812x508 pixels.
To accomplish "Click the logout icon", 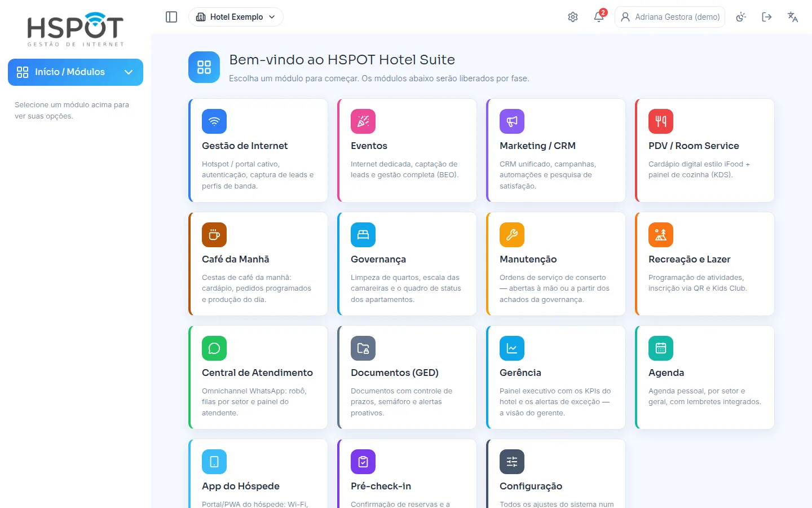I will (767, 17).
